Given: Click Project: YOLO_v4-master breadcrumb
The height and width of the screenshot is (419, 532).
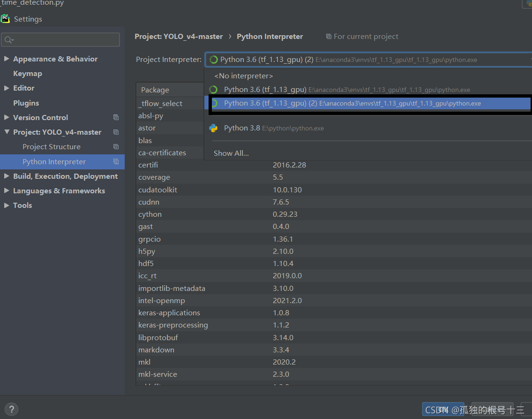Looking at the screenshot, I should point(179,36).
